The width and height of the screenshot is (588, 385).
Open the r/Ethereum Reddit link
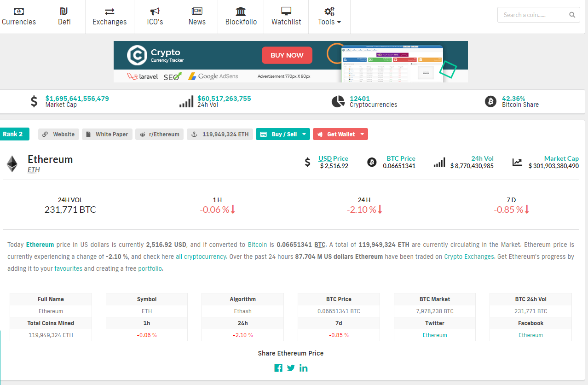click(x=159, y=134)
